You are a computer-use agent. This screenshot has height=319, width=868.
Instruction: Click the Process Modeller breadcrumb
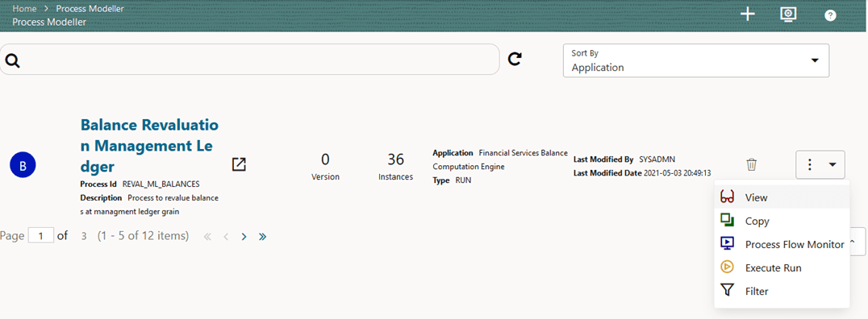90,9
